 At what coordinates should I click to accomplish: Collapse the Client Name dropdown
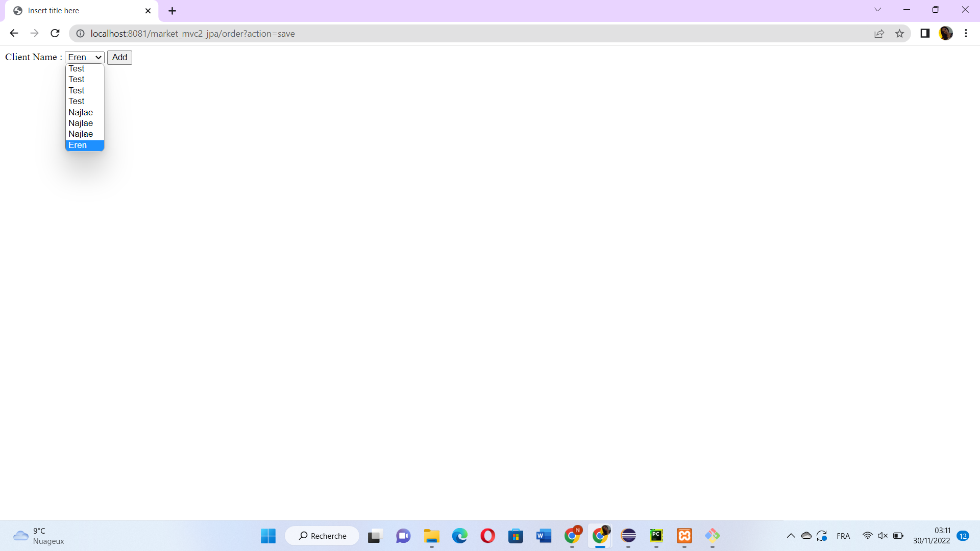[x=84, y=58]
